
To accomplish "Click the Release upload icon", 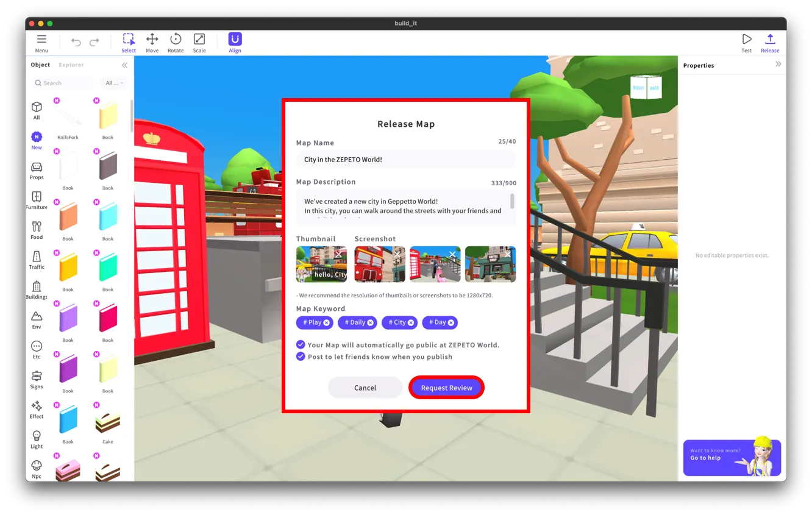I will click(x=770, y=43).
